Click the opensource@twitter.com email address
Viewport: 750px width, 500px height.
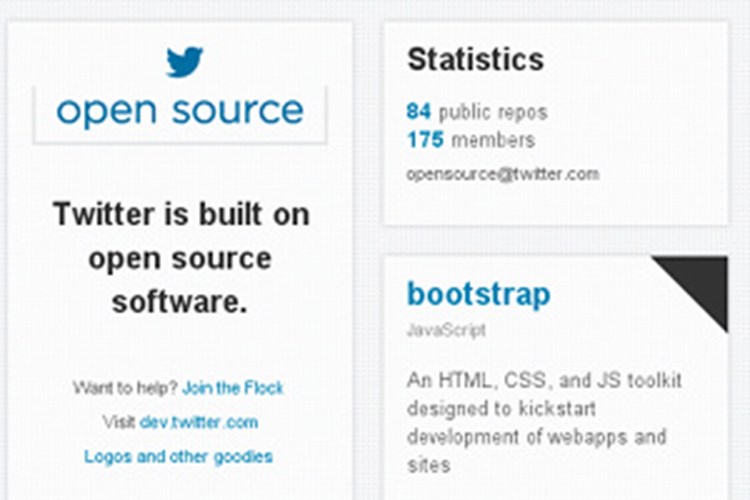503,174
